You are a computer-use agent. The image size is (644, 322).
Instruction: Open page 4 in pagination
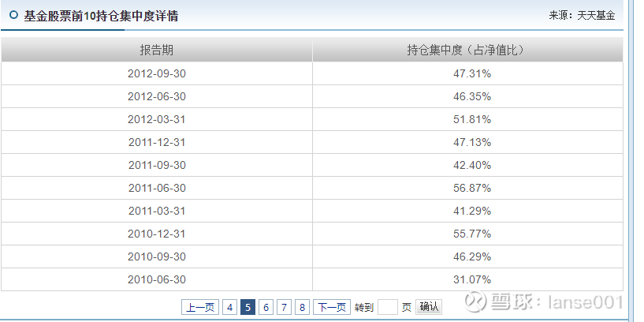(x=229, y=307)
